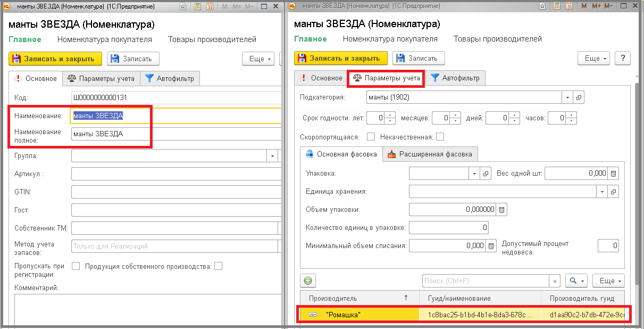This screenshot has height=329, width=644.
Task: Click M+ memory button in right window title bar
Action: [x=596, y=6]
